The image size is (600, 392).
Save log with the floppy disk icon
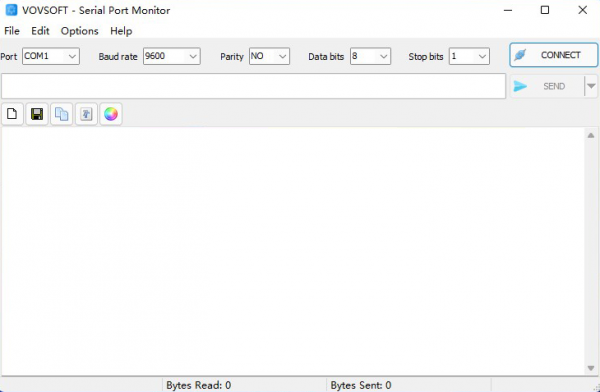tap(37, 114)
